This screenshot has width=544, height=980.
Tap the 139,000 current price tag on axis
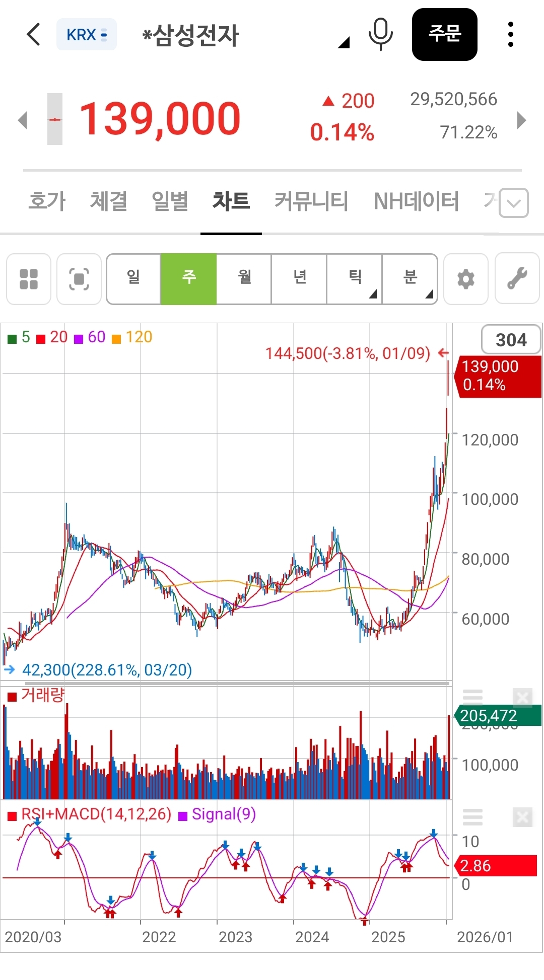pos(498,376)
